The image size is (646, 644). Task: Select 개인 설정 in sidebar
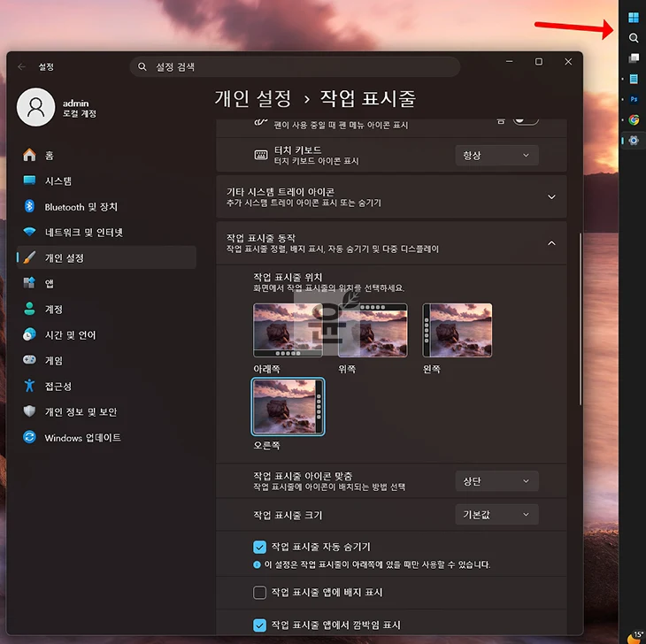(106, 257)
